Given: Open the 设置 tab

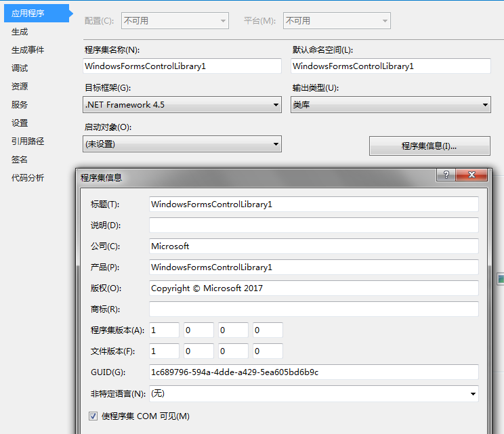Looking at the screenshot, I should click(20, 123).
